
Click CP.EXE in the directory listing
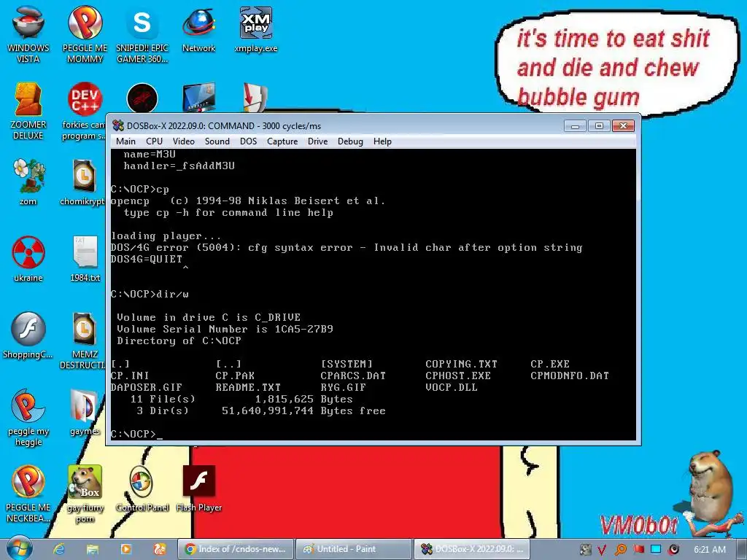point(550,365)
